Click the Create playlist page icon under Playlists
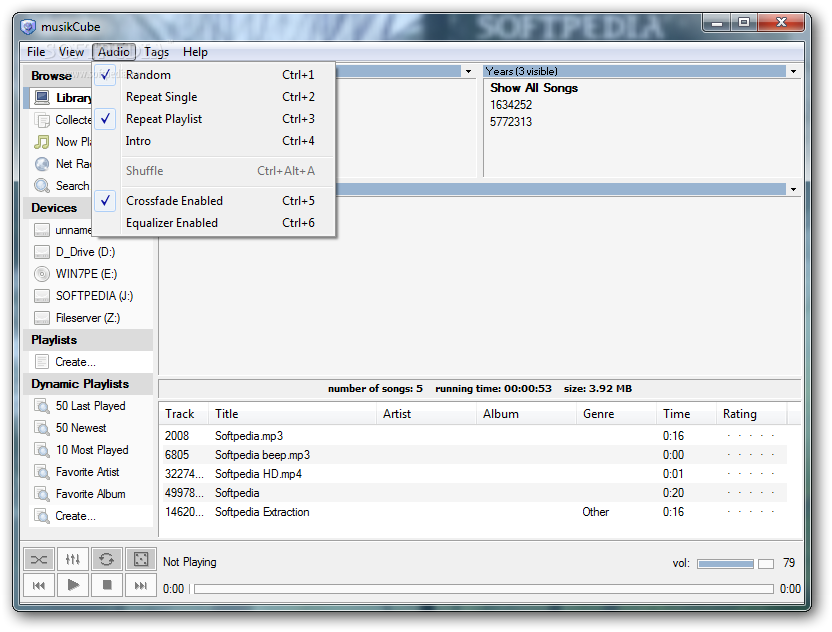This screenshot has width=832, height=632. coord(42,361)
